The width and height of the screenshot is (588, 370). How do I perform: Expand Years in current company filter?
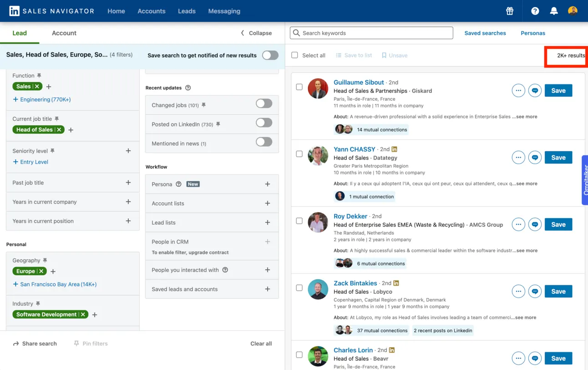pyautogui.click(x=128, y=201)
